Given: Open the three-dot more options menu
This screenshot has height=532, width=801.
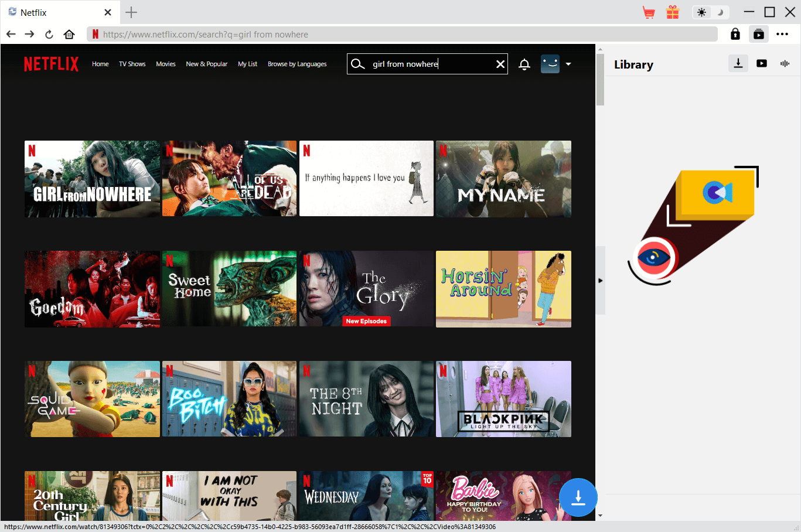Looking at the screenshot, I should tap(782, 34).
